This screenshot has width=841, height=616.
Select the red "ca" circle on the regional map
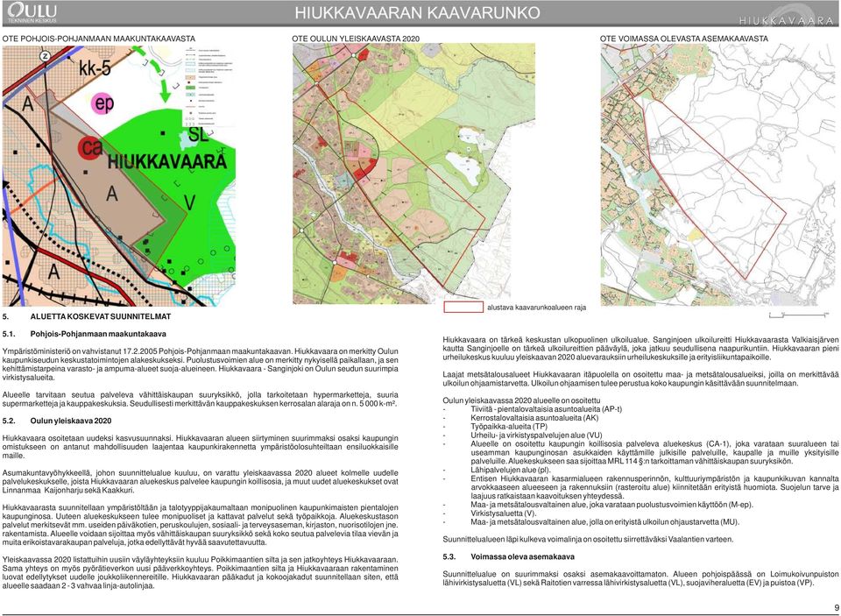click(x=91, y=147)
